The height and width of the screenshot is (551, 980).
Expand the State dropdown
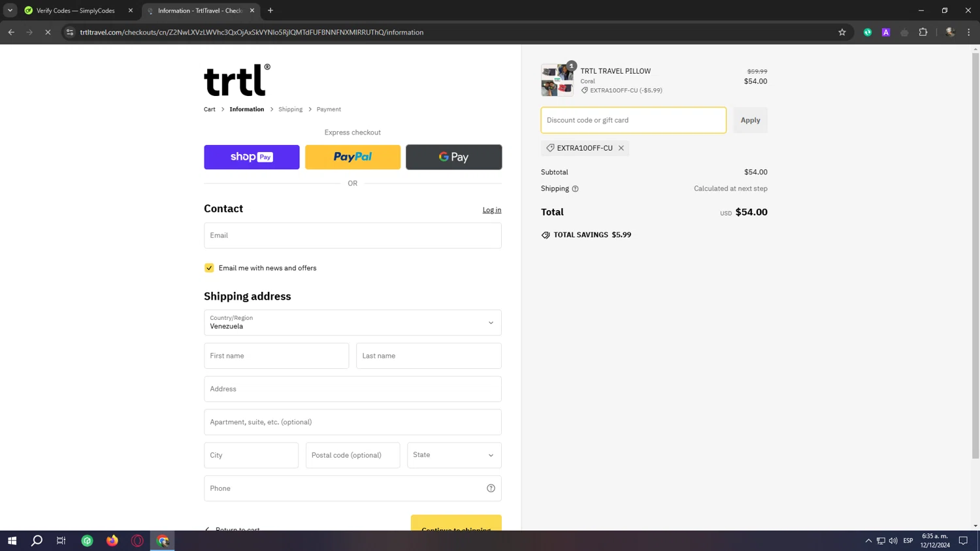coord(454,455)
